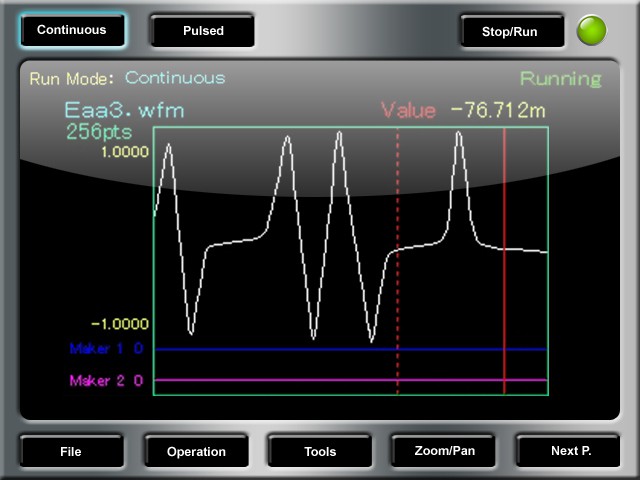Select Continuous run mode

point(72,30)
